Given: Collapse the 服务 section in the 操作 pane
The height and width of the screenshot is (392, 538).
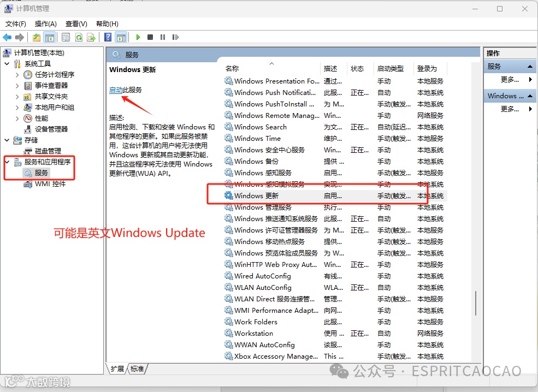Looking at the screenshot, I should [x=530, y=67].
